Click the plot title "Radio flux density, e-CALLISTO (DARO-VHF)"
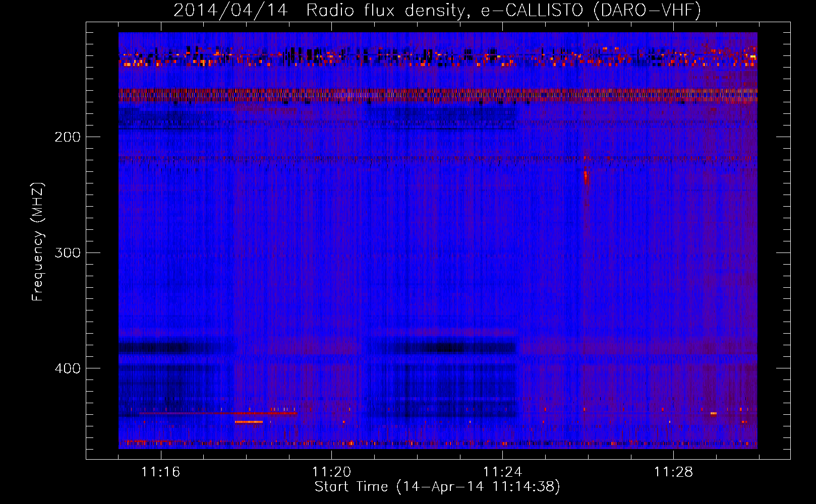816x504 pixels. point(503,10)
